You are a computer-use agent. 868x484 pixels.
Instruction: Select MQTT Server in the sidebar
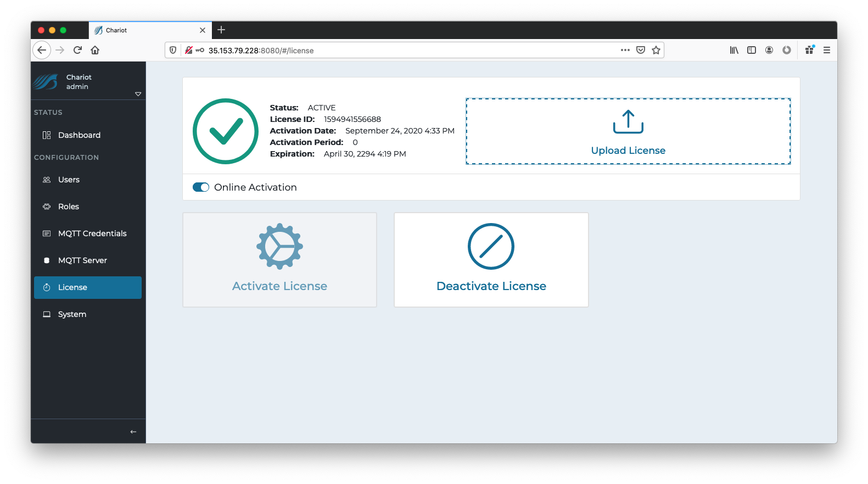88,260
